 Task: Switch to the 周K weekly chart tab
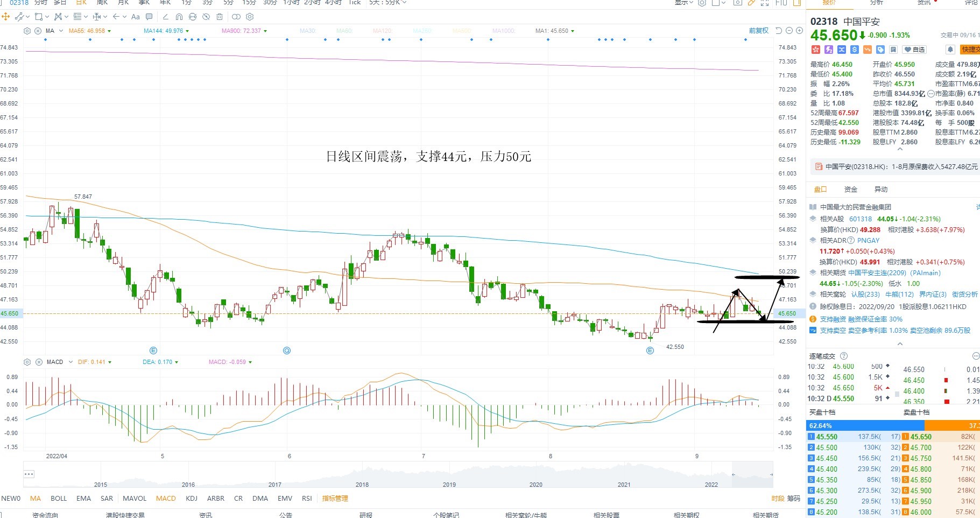[x=102, y=3]
